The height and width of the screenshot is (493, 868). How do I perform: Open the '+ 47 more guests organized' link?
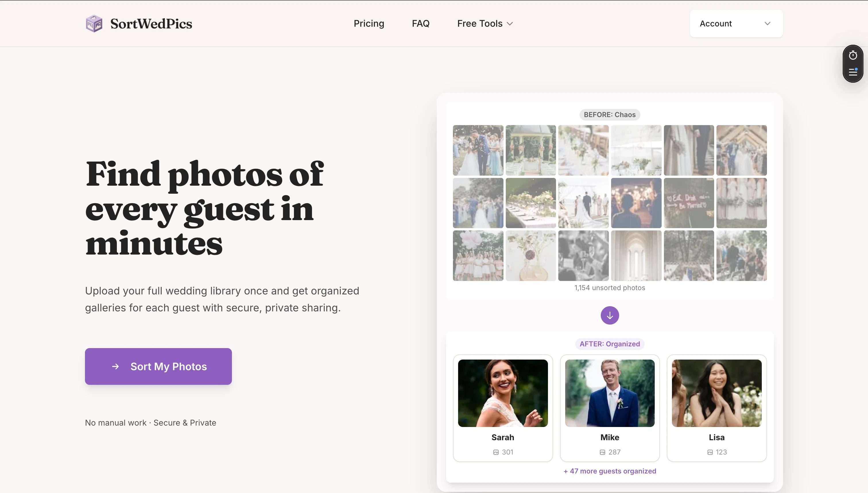click(x=610, y=471)
